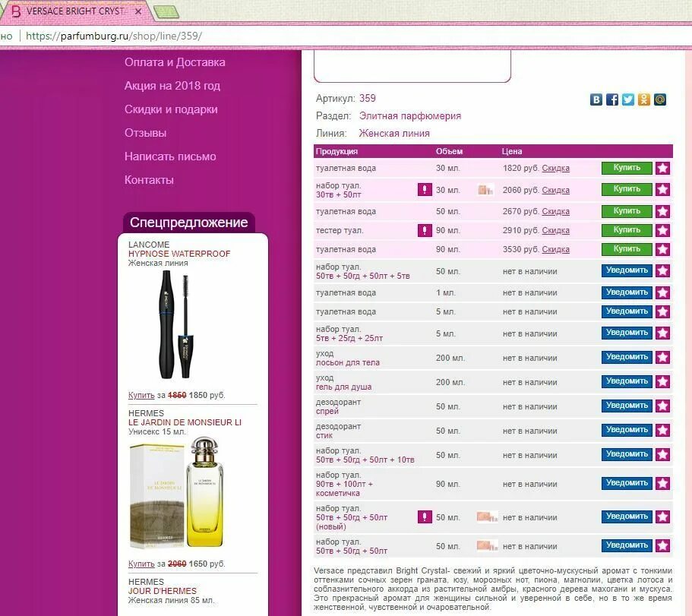Open the Отзывы page
The image size is (692, 616).
145,133
